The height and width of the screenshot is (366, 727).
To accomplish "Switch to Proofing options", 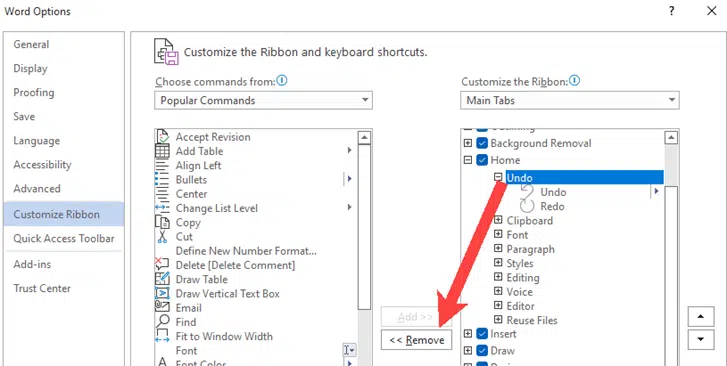I will [64, 93].
